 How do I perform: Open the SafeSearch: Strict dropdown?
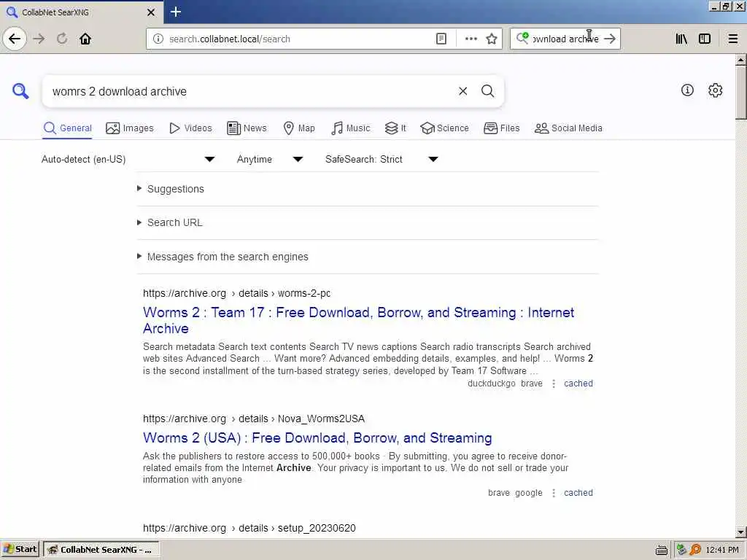coord(382,160)
